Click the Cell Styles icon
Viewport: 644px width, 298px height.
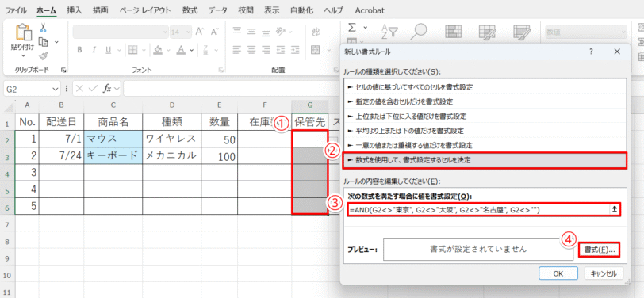click(522, 31)
